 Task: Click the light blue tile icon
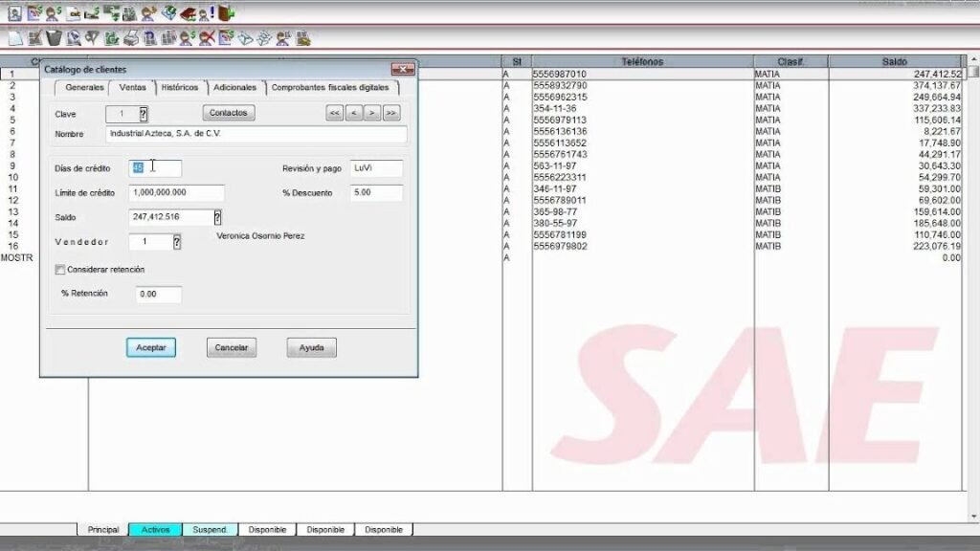point(246,38)
